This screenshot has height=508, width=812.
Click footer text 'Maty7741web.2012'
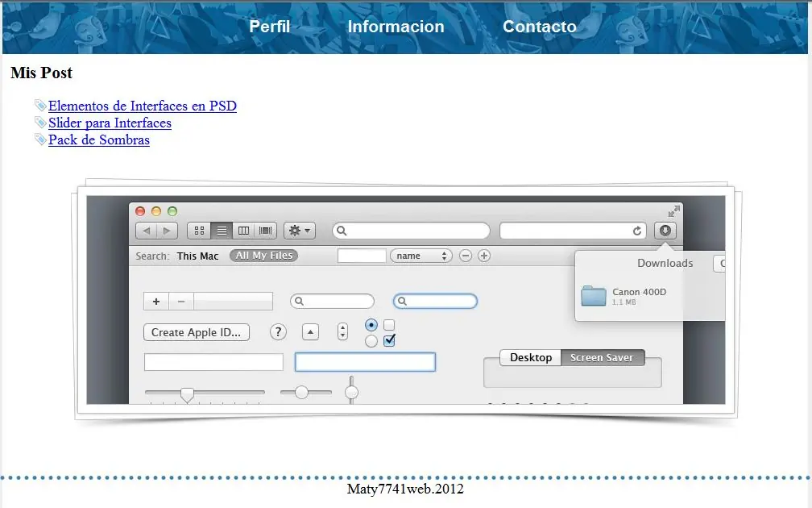pos(405,489)
